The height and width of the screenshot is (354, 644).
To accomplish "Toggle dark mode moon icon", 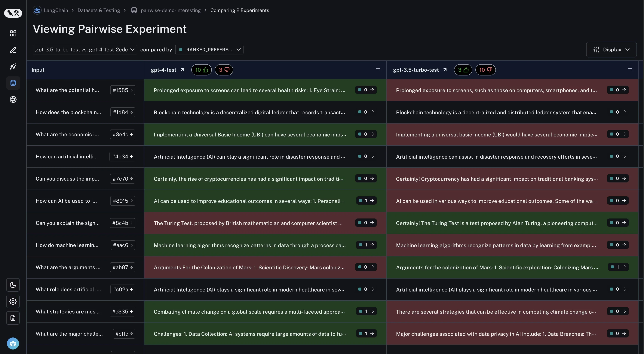I will tap(13, 285).
